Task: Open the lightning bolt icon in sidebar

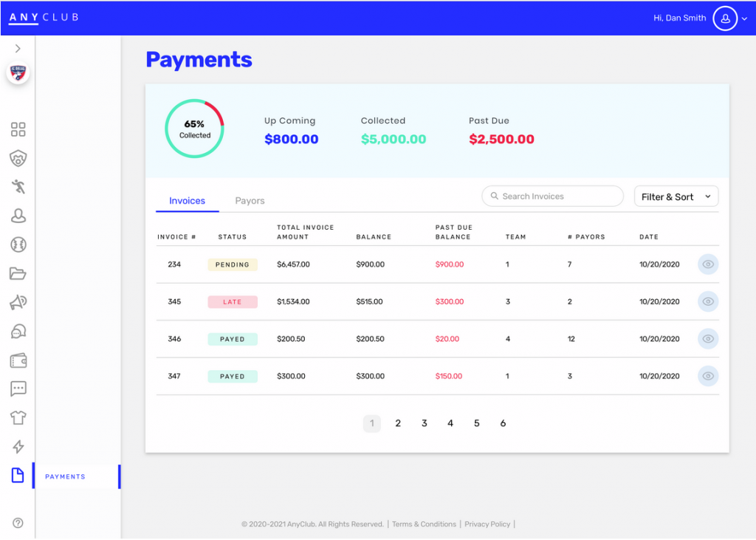Action: coord(18,446)
